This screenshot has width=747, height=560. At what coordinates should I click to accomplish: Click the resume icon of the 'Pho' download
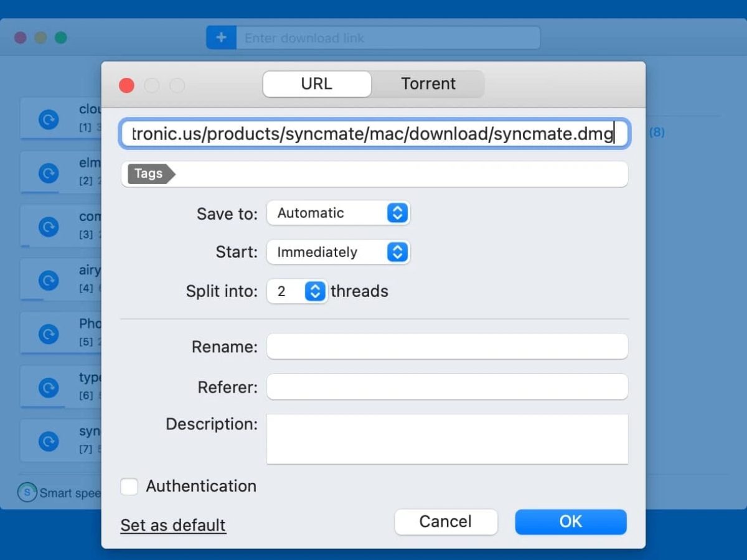[x=49, y=334]
